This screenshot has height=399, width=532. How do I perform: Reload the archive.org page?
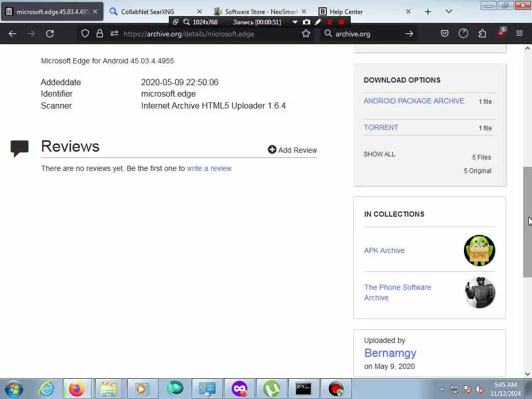tap(50, 34)
